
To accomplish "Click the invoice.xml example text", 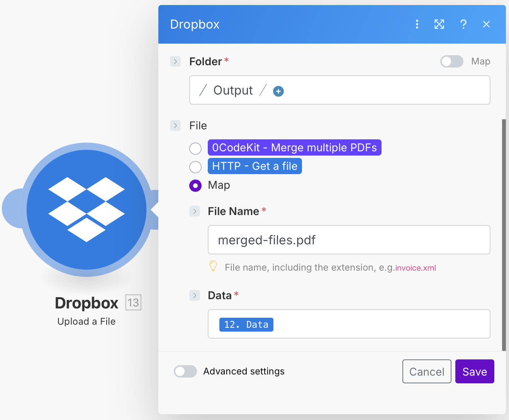I will (x=416, y=268).
